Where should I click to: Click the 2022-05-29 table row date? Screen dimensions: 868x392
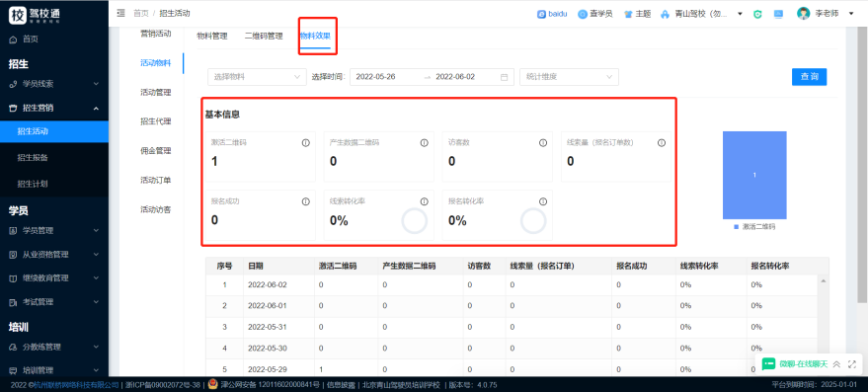[268, 369]
